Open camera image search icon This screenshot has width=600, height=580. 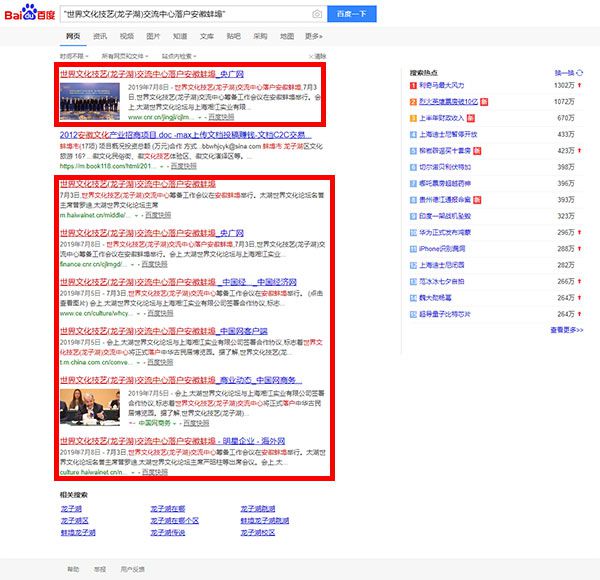tap(316, 14)
